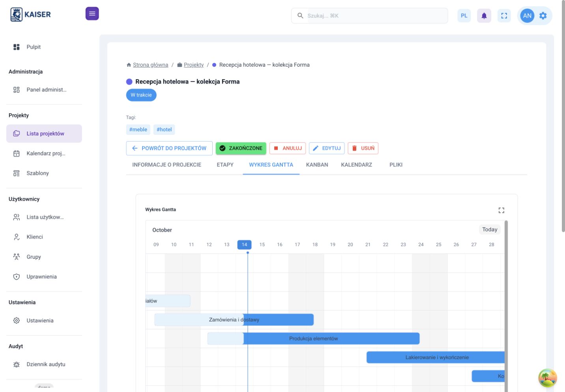Image resolution: width=565 pixels, height=392 pixels.
Task: Open Grupy in sidebar
Action: click(44, 257)
